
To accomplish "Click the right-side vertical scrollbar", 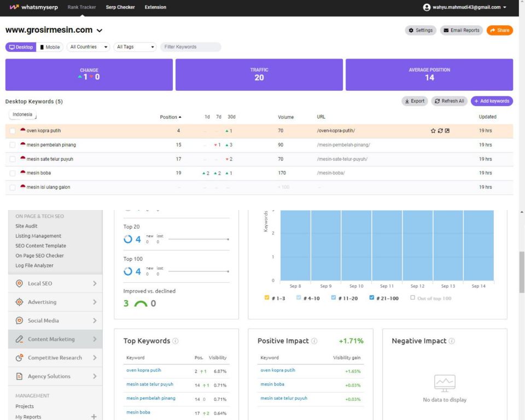I will click(x=522, y=272).
